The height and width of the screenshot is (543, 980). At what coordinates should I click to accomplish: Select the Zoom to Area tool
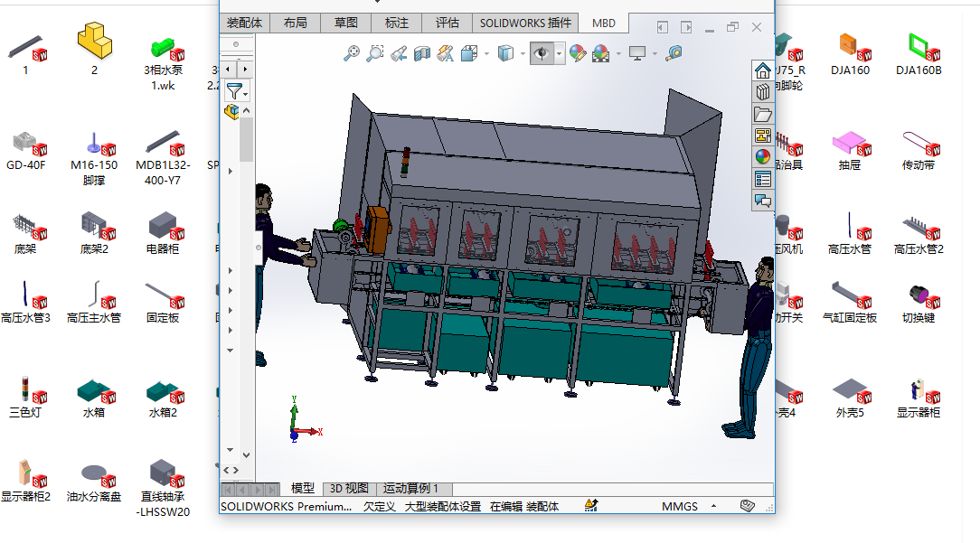tap(375, 54)
